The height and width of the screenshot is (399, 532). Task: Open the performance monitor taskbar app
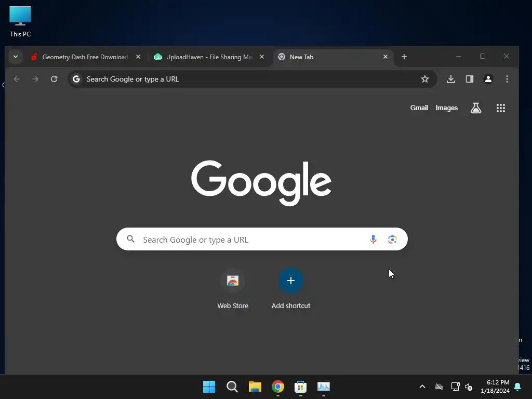pyautogui.click(x=324, y=387)
